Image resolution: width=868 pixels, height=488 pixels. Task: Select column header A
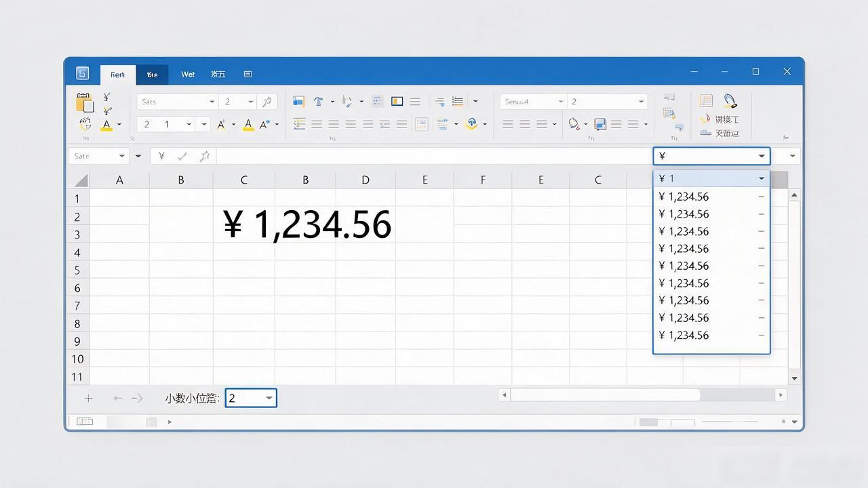119,180
